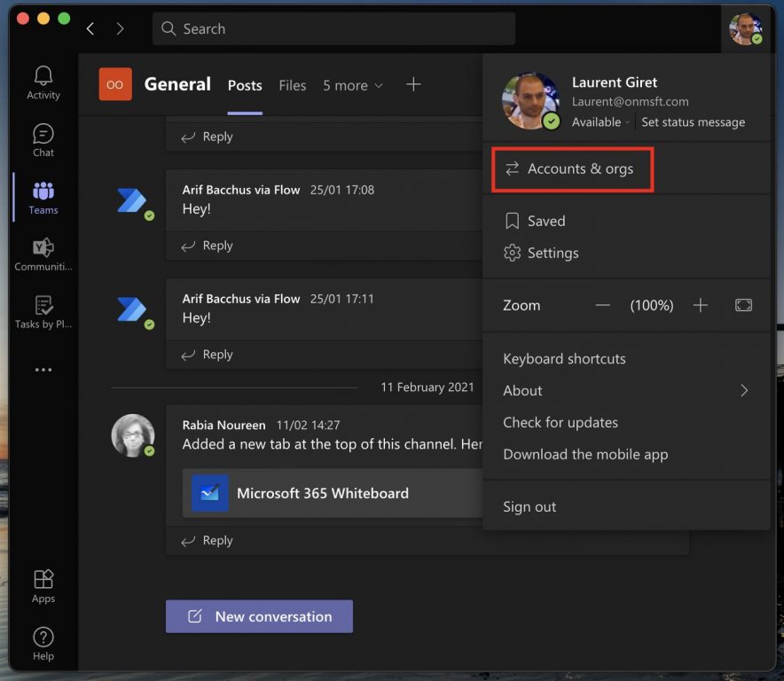Decrease zoom with minus button
This screenshot has height=681, width=784.
602,305
